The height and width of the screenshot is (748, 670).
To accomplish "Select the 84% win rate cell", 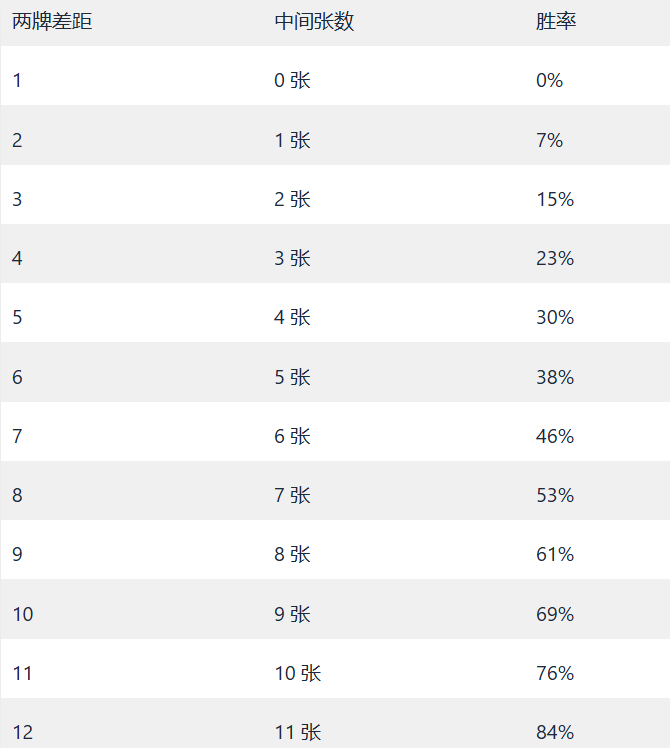I will [x=555, y=732].
